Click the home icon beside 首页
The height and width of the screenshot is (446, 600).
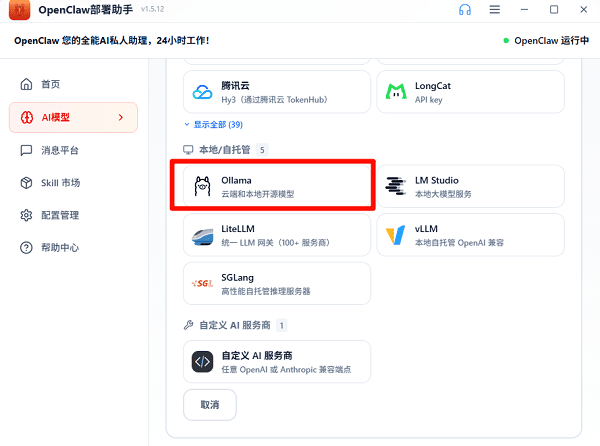pyautogui.click(x=26, y=84)
